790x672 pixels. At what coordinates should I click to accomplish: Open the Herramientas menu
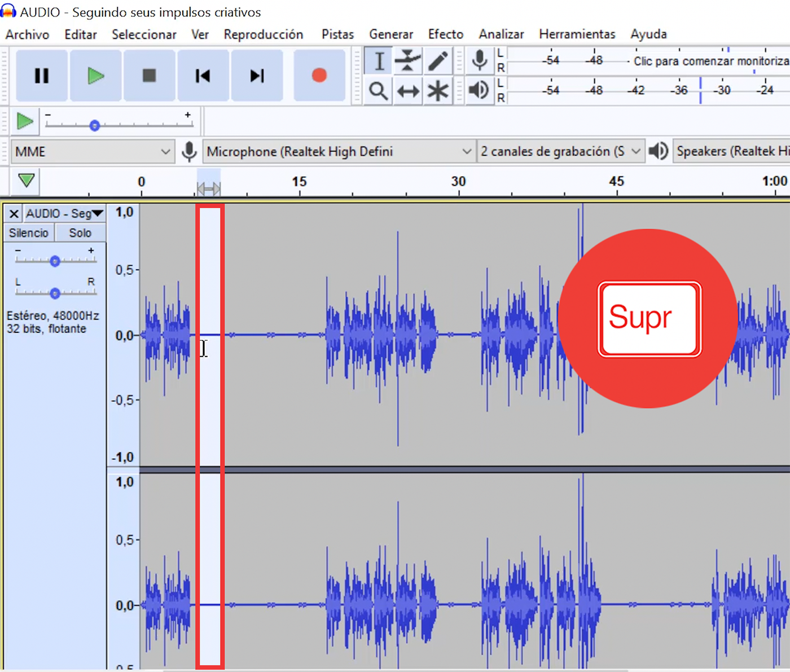[x=577, y=34]
